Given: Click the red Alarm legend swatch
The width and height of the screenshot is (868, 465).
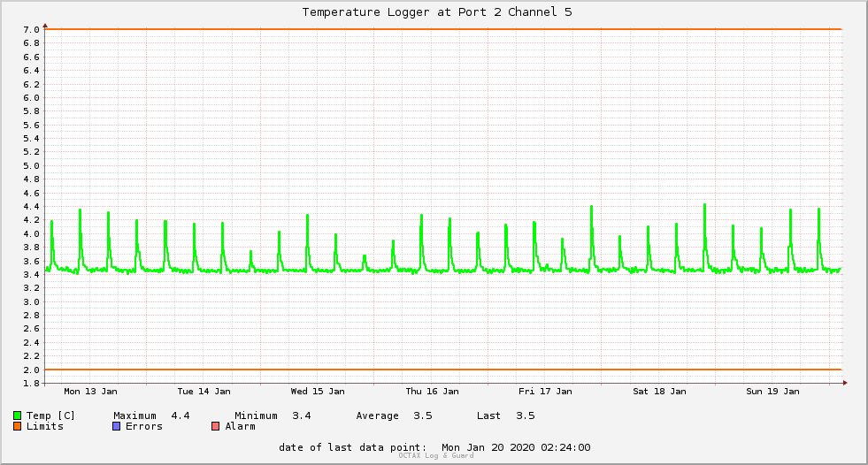Looking at the screenshot, I should click(216, 426).
